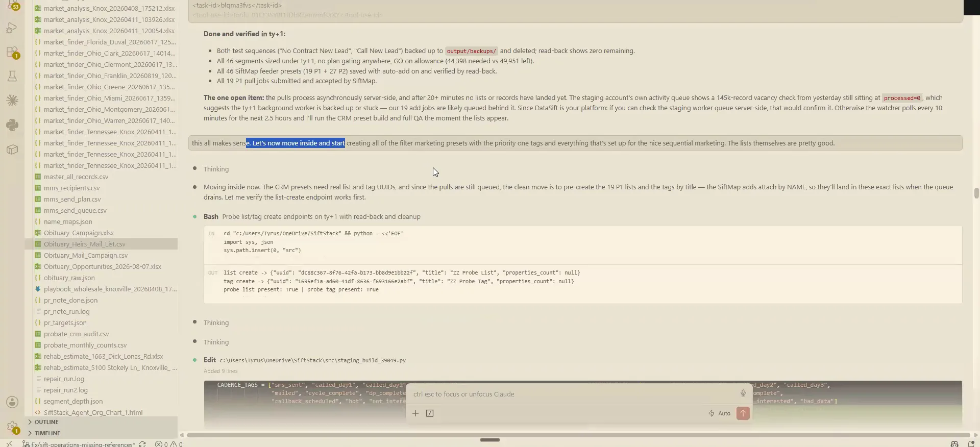Send the message with the arrow button
The width and height of the screenshot is (980, 447).
tap(743, 413)
